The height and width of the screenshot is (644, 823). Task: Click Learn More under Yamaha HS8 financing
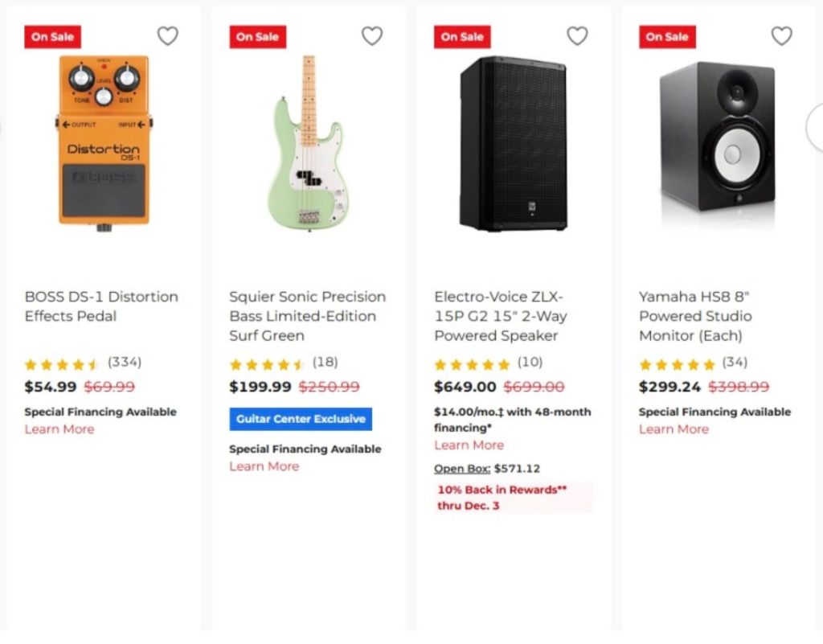pyautogui.click(x=674, y=429)
